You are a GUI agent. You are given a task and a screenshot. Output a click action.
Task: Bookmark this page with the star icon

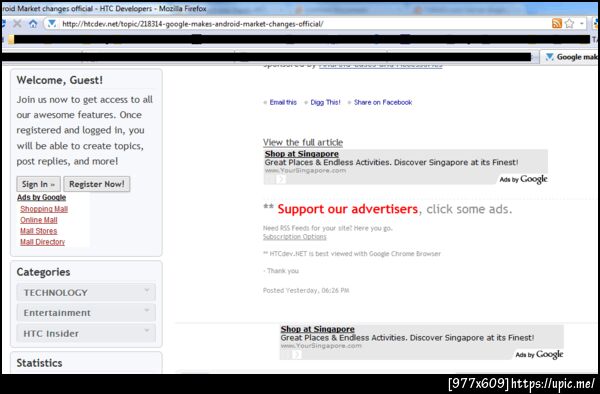click(x=569, y=23)
